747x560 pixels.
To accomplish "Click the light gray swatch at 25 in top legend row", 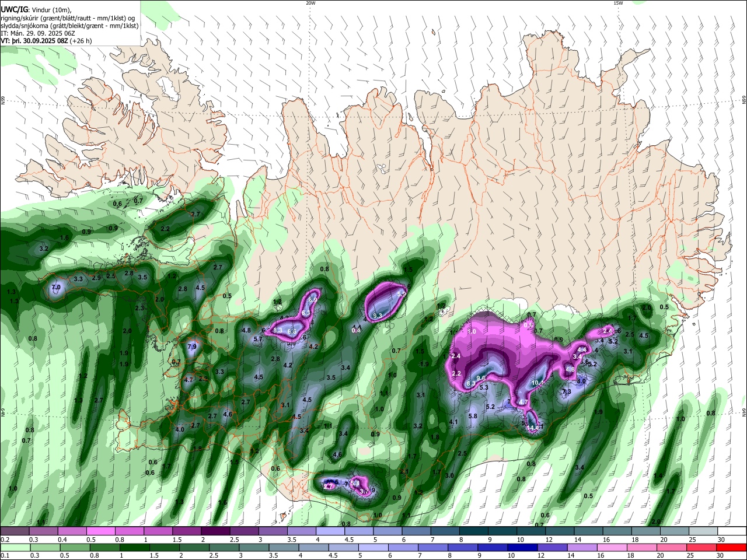I will coord(703,531).
